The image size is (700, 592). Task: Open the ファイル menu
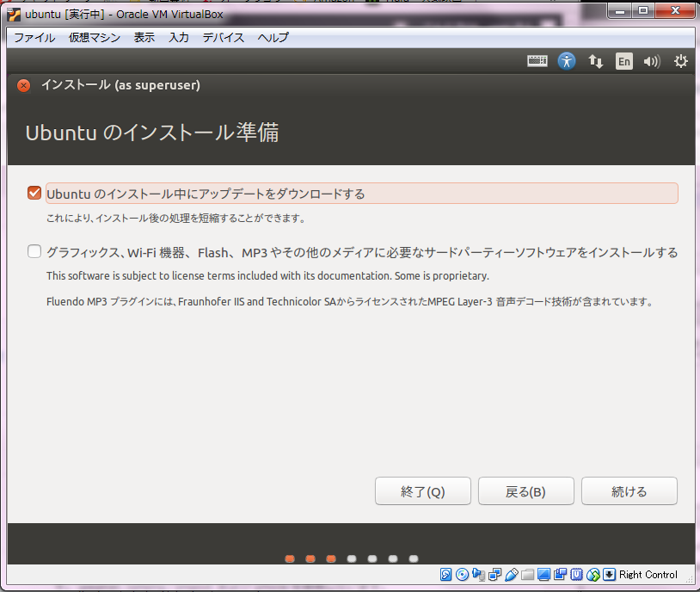point(34,38)
